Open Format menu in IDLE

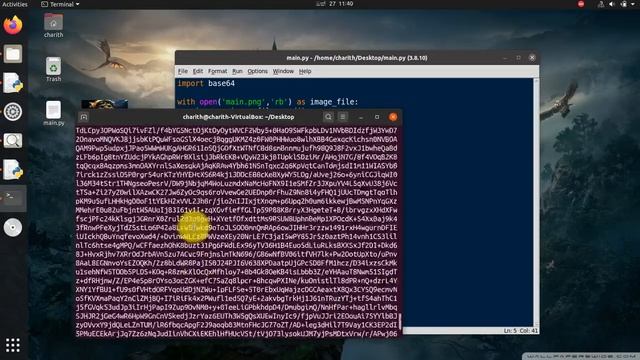click(218, 71)
